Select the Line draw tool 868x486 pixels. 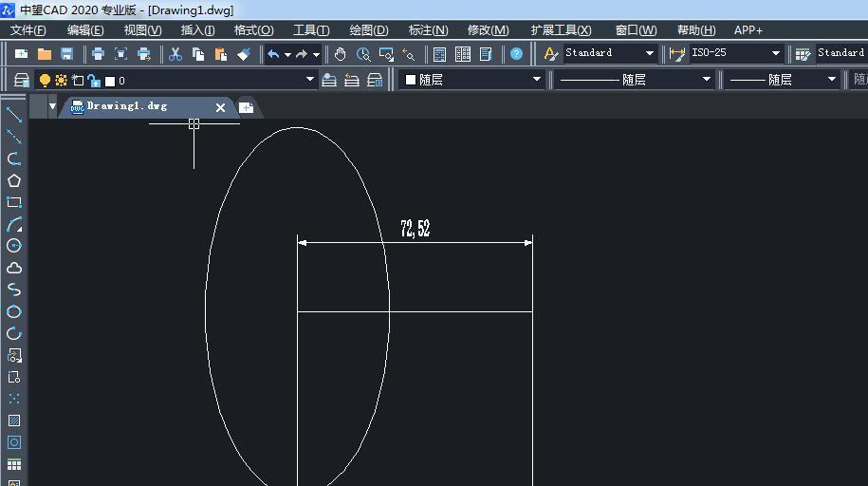[14, 115]
